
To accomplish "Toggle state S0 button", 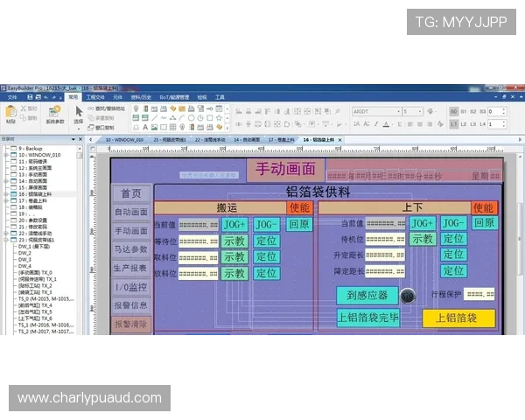I will click(x=453, y=111).
